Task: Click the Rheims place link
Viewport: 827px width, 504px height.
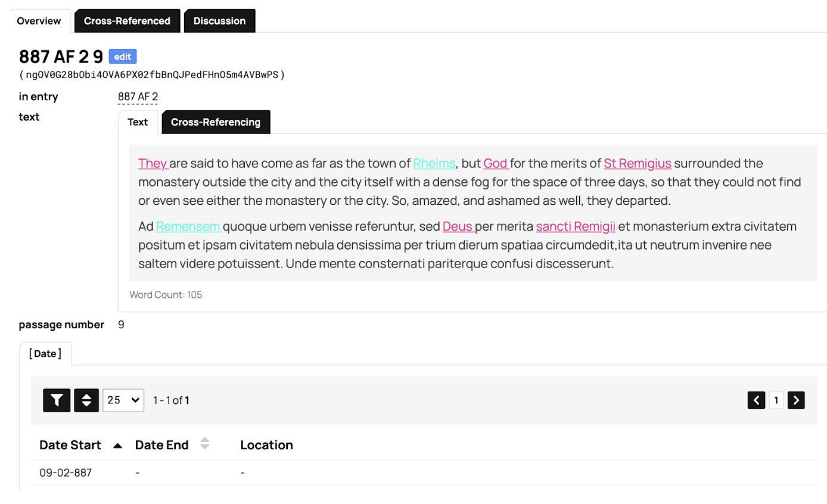Action: click(434, 163)
